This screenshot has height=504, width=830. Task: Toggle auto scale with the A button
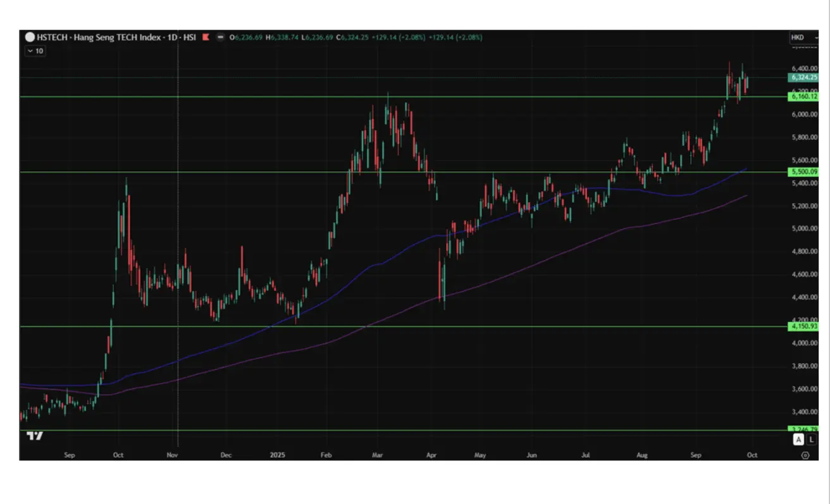click(x=798, y=439)
